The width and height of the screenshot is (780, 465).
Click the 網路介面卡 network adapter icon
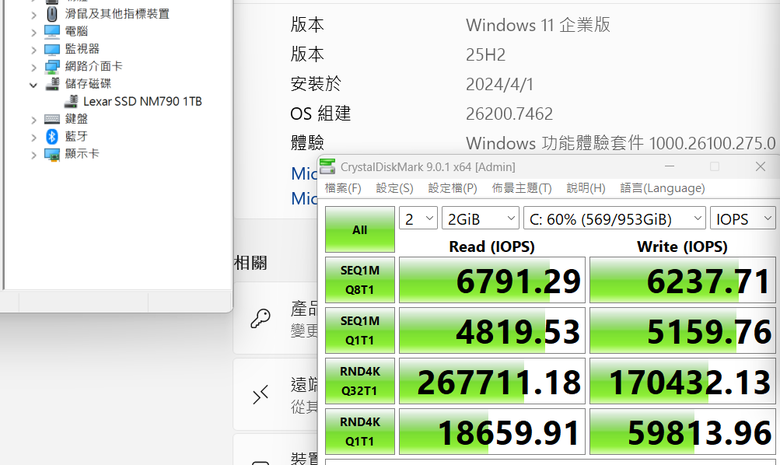click(52, 67)
